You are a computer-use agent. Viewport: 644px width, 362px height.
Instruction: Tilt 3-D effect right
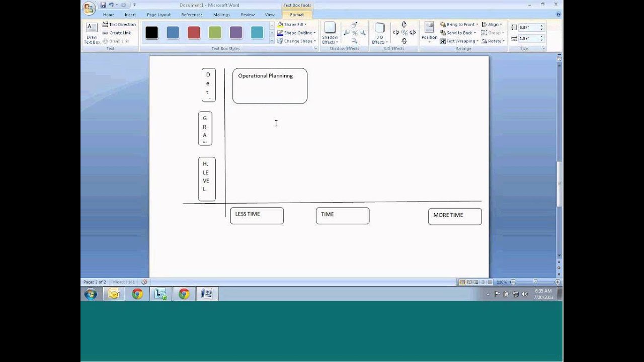coord(413,33)
